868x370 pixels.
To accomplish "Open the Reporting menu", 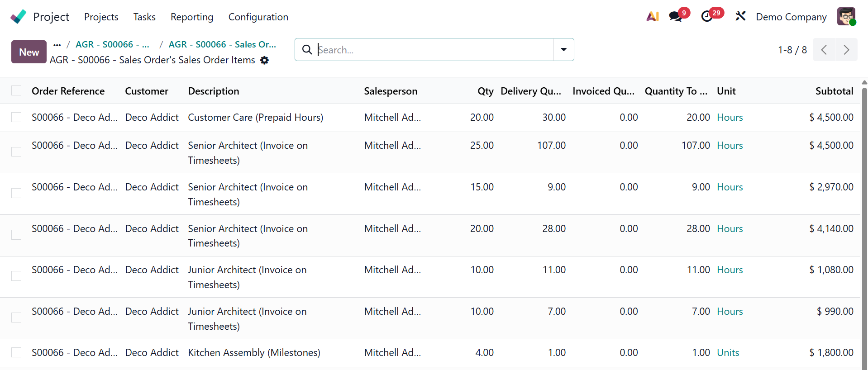I will click(x=192, y=17).
